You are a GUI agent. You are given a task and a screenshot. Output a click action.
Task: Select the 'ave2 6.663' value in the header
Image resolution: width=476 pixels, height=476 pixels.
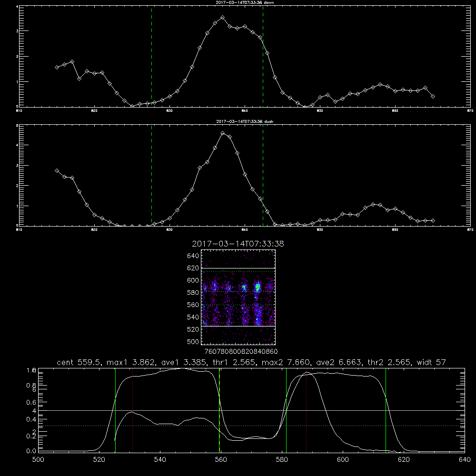click(338, 362)
